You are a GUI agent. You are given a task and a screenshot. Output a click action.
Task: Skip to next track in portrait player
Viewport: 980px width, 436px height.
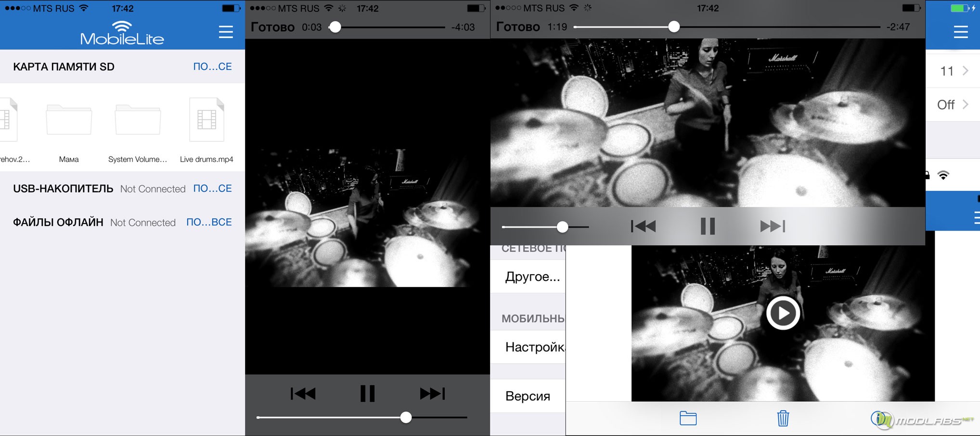432,394
